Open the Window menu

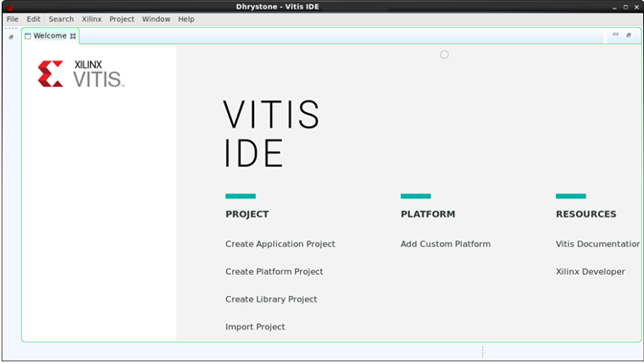156,19
